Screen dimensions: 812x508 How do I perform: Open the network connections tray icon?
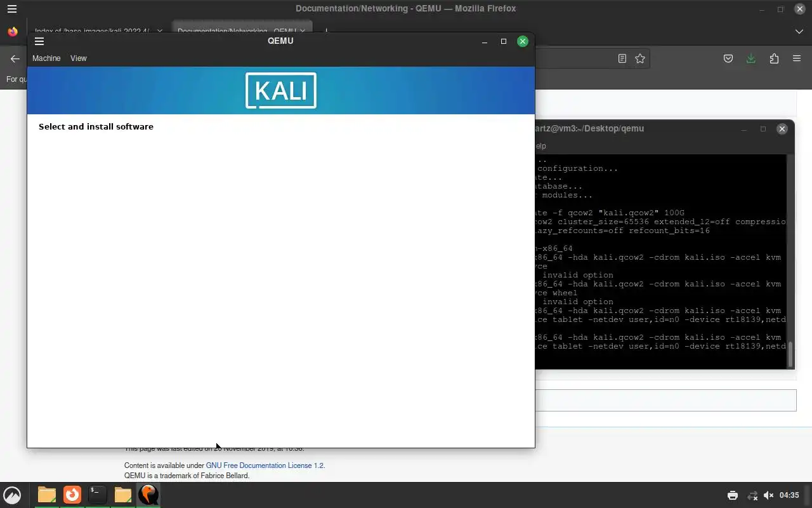coord(752,495)
